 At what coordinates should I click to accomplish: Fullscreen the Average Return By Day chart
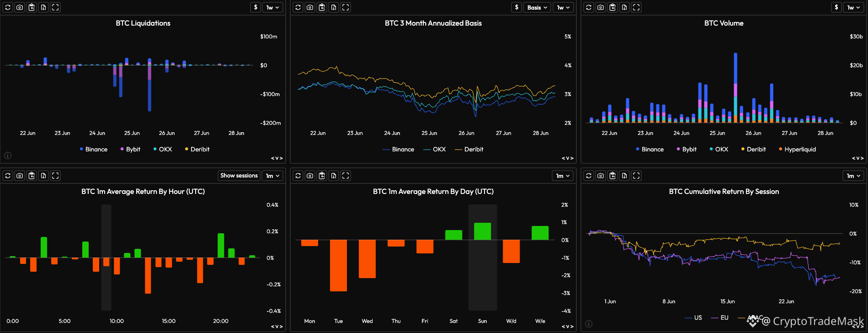pyautogui.click(x=346, y=176)
